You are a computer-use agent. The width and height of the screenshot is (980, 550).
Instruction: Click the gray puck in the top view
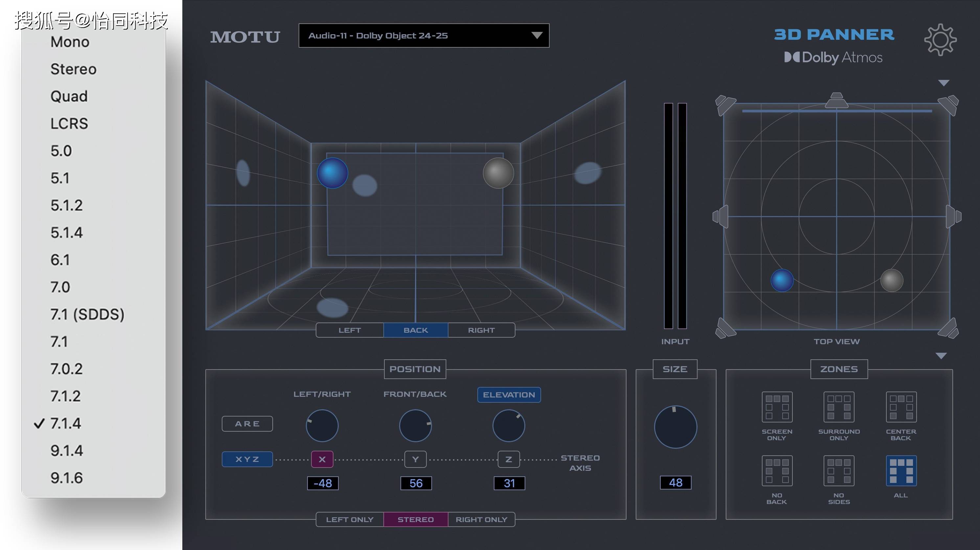tap(892, 280)
